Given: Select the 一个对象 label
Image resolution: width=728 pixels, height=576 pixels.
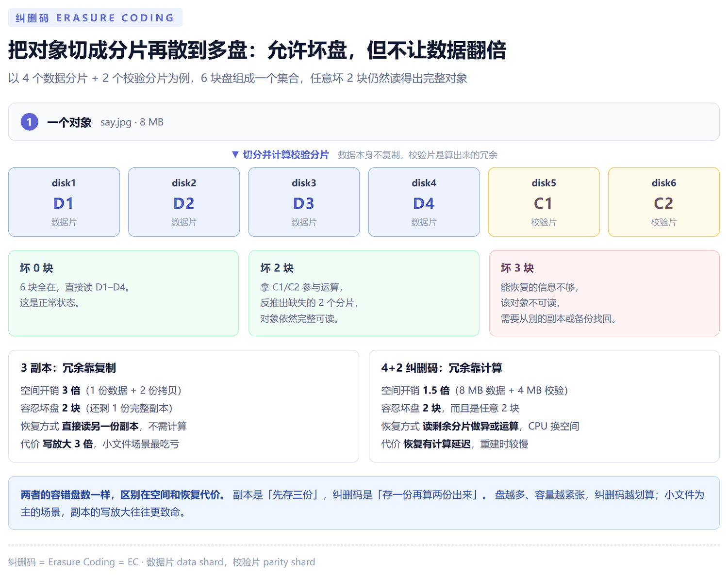Looking at the screenshot, I should [69, 122].
